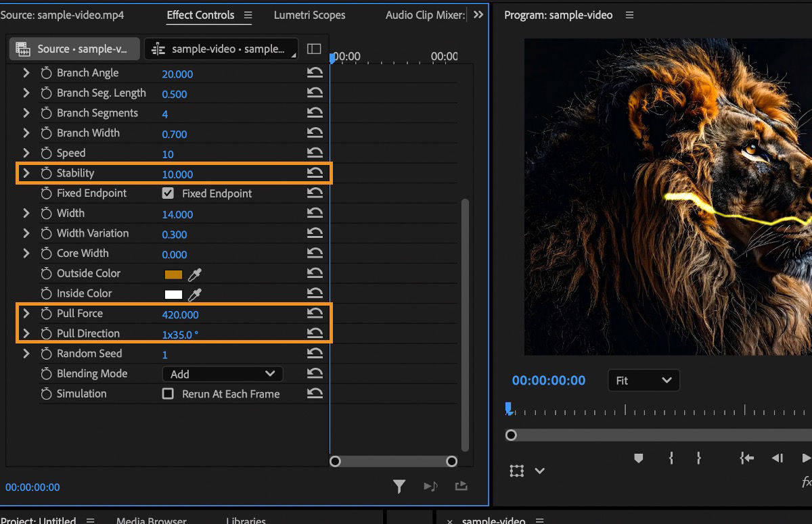Image resolution: width=812 pixels, height=524 pixels.
Task: Open the Outside Color swatch picker
Action: coord(175,273)
